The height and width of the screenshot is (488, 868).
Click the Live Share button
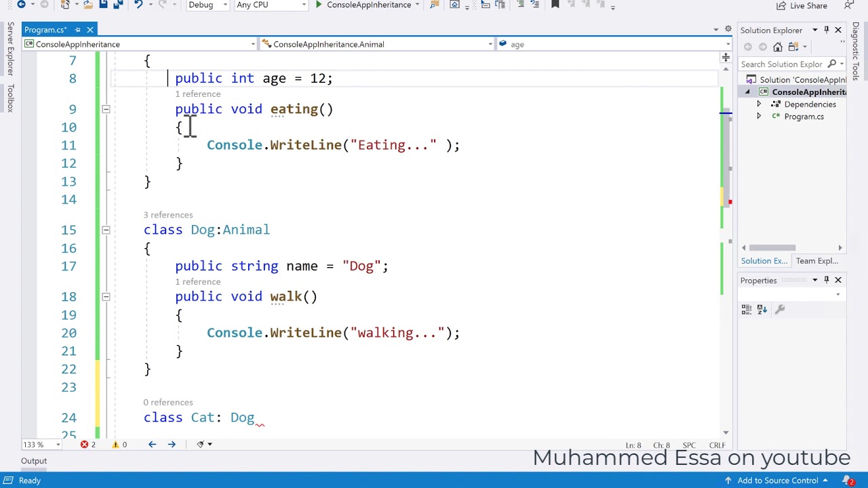tap(802, 5)
